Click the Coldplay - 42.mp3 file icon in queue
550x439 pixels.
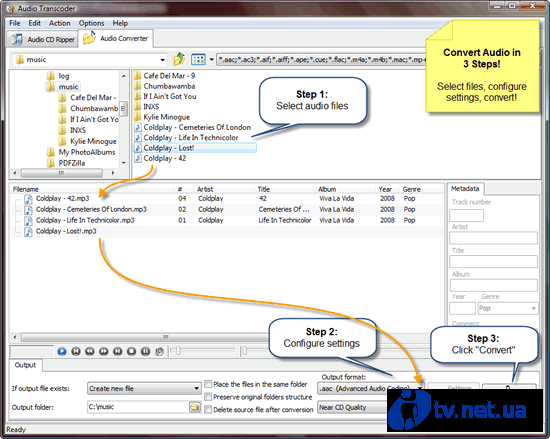click(x=28, y=199)
